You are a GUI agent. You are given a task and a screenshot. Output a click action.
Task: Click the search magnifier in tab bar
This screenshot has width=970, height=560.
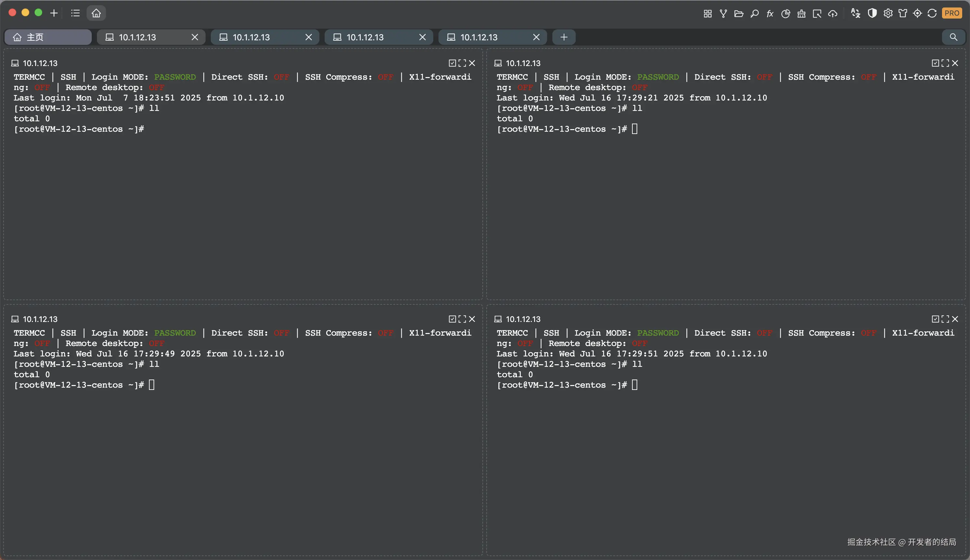[953, 37]
